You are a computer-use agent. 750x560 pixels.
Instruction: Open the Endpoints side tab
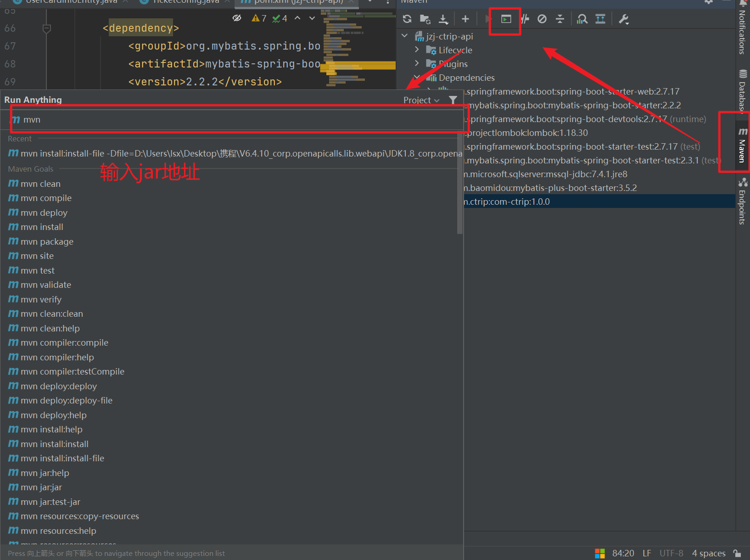pyautogui.click(x=742, y=201)
